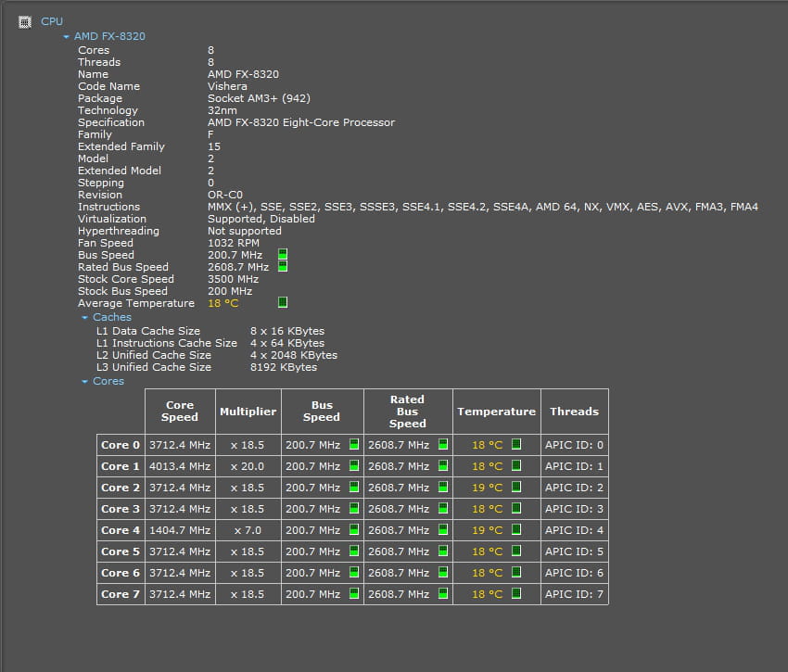The width and height of the screenshot is (788, 672).
Task: Click Core 3 bus speed graph icon
Action: (x=354, y=508)
